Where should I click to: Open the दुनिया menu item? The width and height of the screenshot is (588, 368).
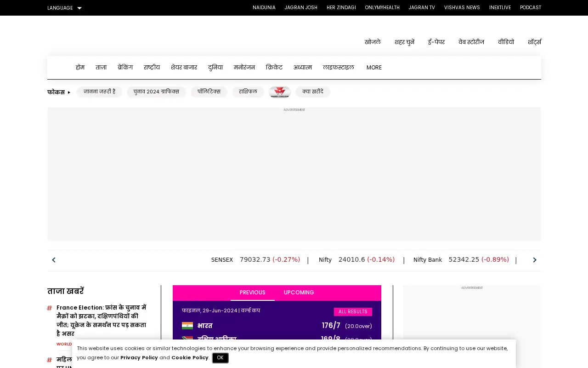point(215,68)
